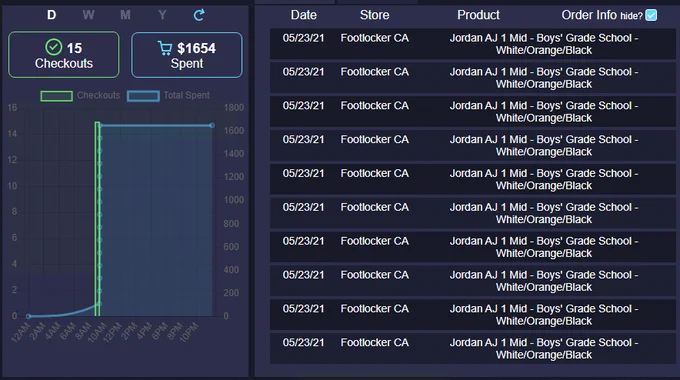Toggle the Order Info hide checkbox
The image size is (680, 380).
point(651,15)
